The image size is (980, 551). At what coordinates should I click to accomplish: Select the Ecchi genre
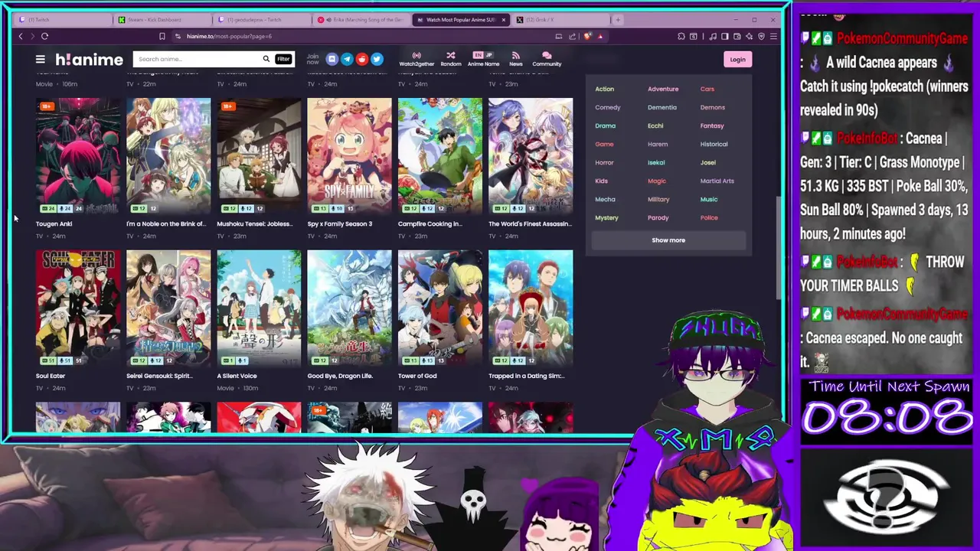point(655,126)
